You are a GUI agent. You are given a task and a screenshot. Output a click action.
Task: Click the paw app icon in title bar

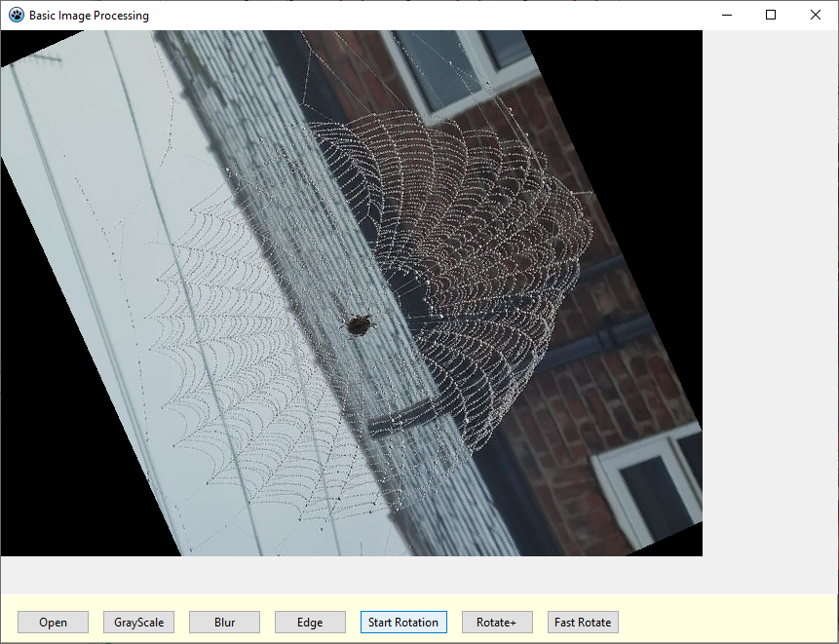click(17, 15)
